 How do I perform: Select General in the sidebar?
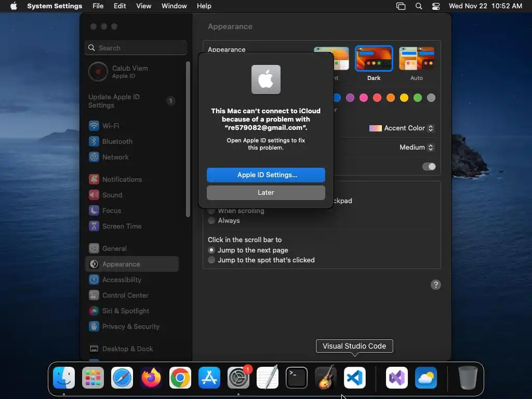[x=132, y=249]
